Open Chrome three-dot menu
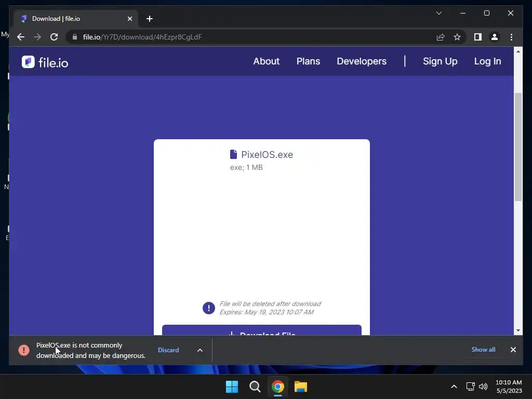532x399 pixels. [511, 37]
